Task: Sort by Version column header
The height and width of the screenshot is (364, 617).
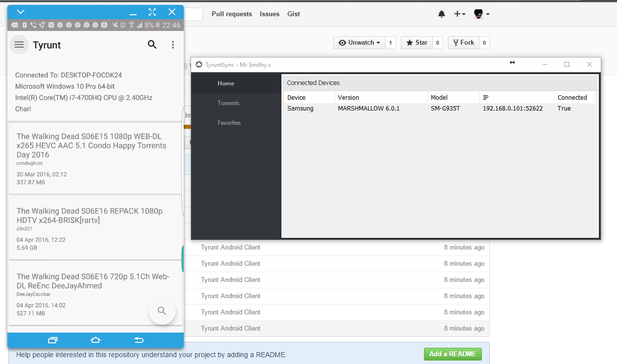Action: [x=381, y=97]
